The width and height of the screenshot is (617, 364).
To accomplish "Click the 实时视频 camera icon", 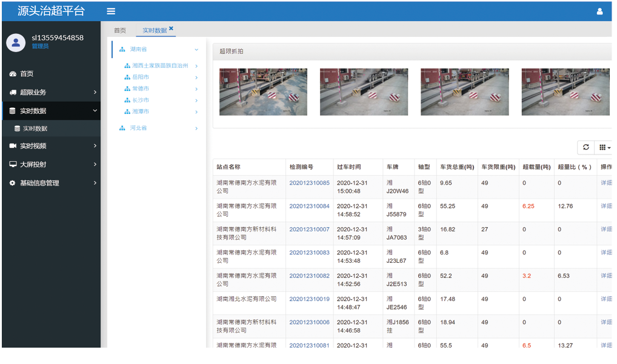I will [x=13, y=146].
